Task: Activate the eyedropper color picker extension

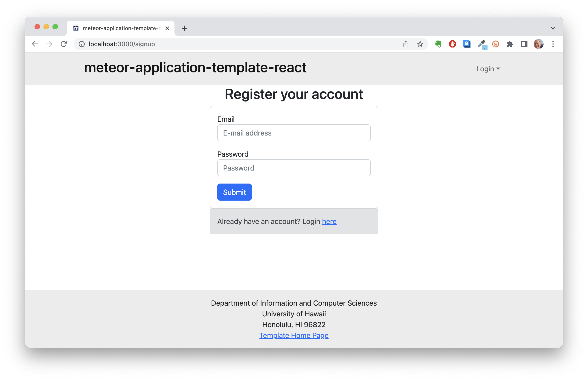Action: [x=481, y=44]
